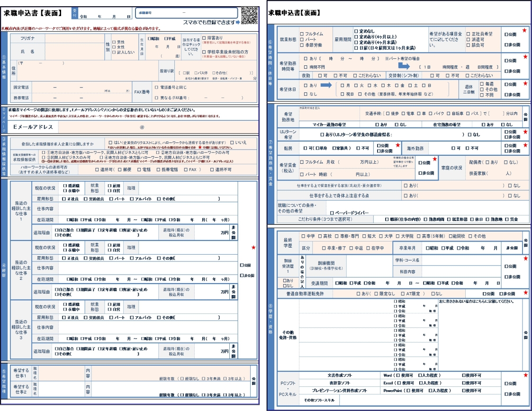Click the red star in the PCソフト row
The width and height of the screenshot is (532, 411).
(x=524, y=375)
